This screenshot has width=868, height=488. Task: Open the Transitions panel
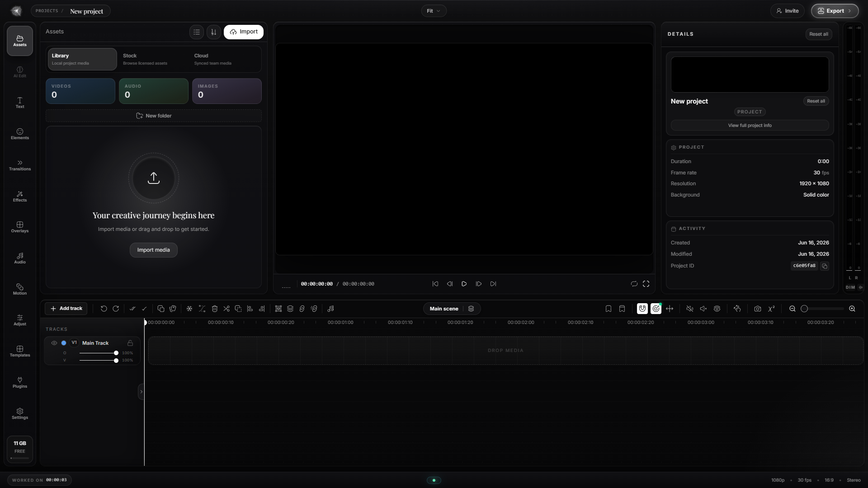click(x=20, y=165)
